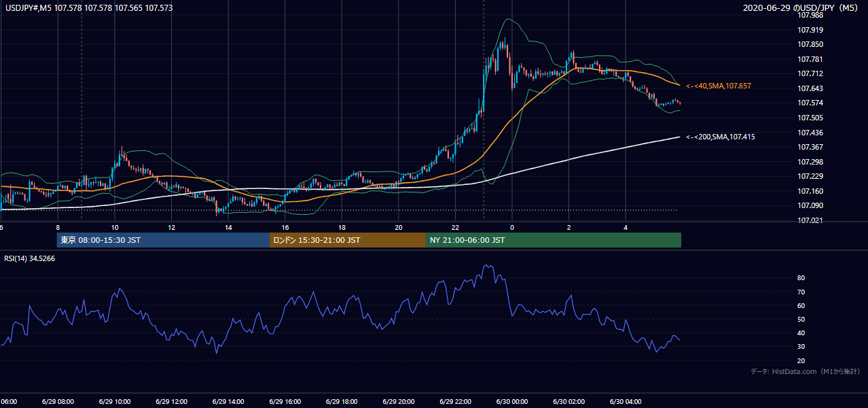Click the 6/29 16:00 date label
The width and height of the screenshot is (868, 408).
(285, 401)
